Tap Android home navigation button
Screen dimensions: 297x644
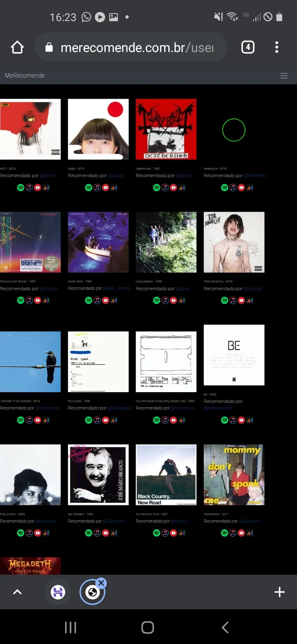[148, 628]
